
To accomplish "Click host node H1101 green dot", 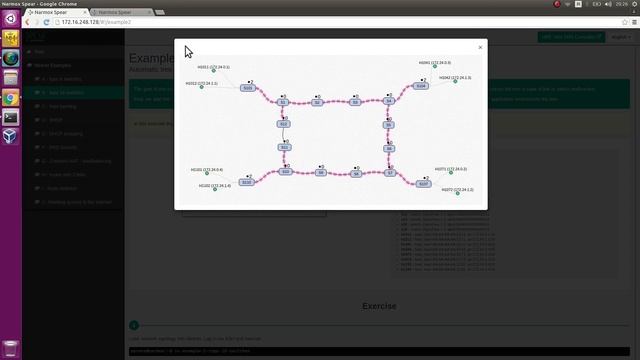I will coord(207,173).
